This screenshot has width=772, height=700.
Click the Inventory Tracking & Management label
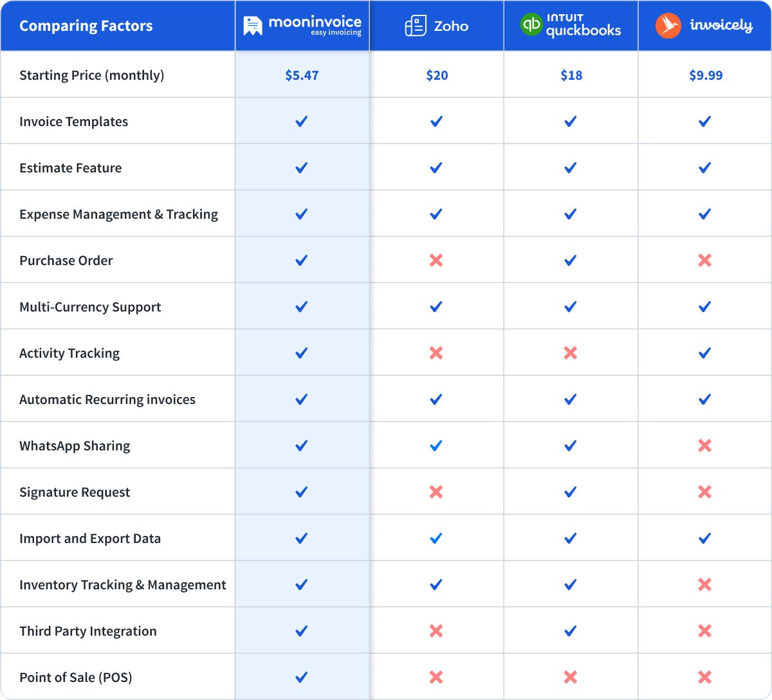[x=123, y=585]
